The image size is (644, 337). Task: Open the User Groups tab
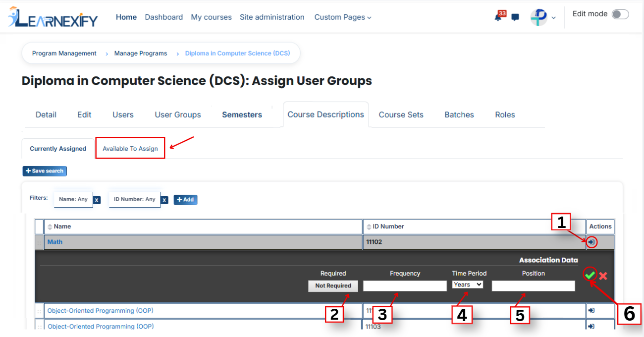point(178,114)
